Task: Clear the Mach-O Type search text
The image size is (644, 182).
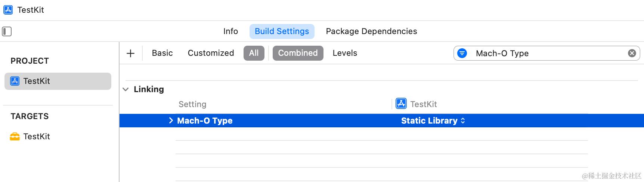Action: pos(632,53)
